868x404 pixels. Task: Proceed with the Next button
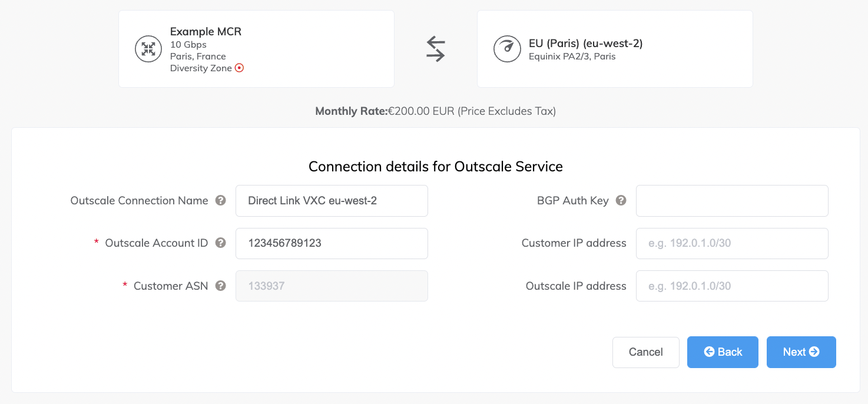click(x=801, y=352)
